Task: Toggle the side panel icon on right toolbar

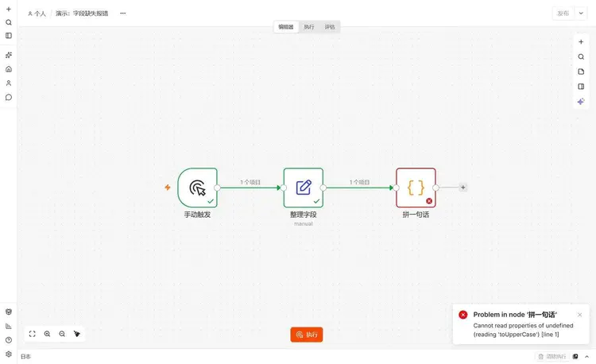Action: (x=581, y=87)
